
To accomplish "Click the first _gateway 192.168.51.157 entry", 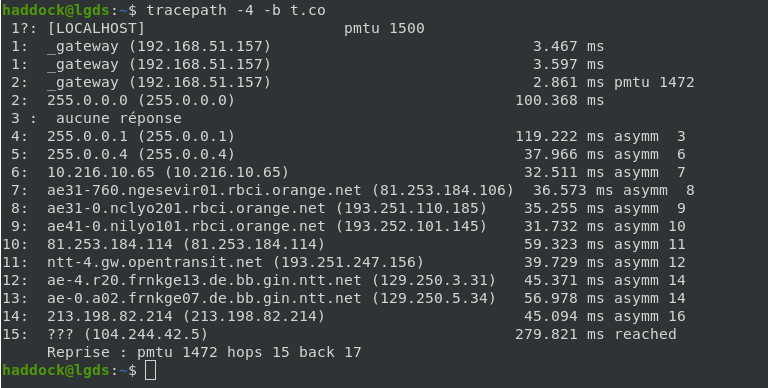I will coord(159,47).
